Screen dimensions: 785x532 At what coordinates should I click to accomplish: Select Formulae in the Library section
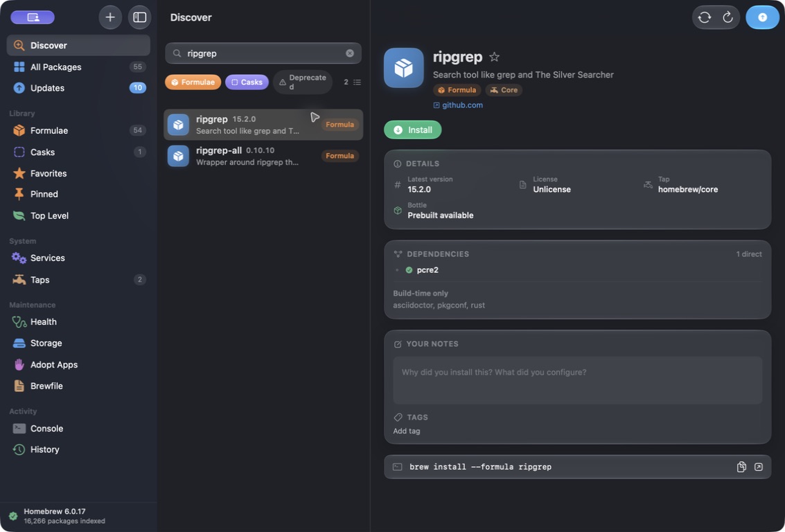pos(78,131)
